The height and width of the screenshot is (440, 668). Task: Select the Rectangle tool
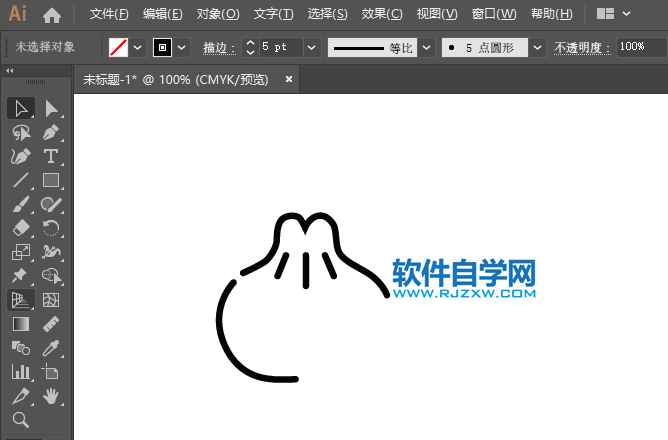(51, 180)
